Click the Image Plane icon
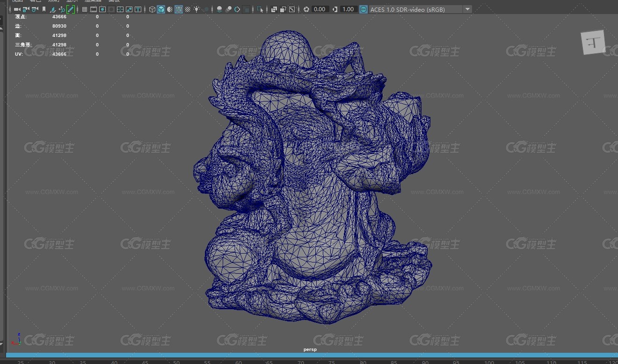 [53, 9]
